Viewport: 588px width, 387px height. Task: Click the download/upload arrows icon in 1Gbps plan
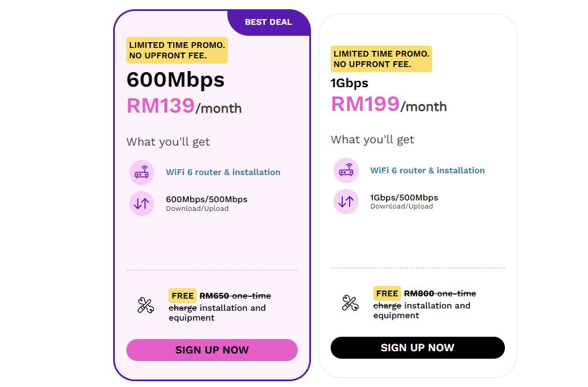[346, 202]
